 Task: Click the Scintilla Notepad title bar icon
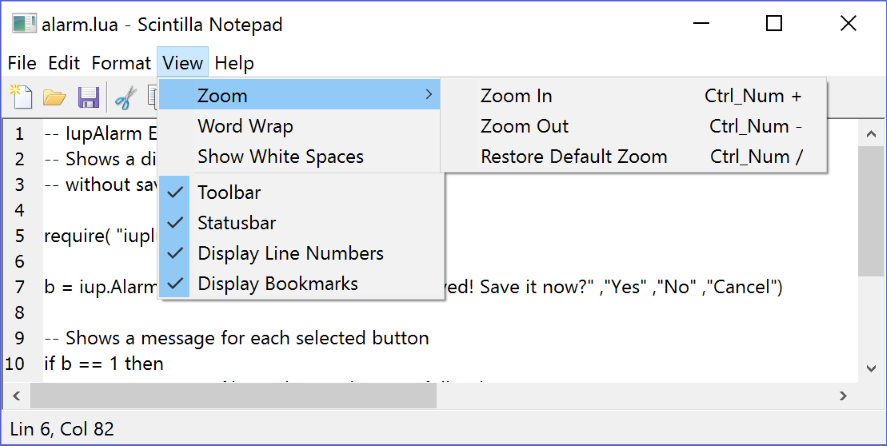click(24, 24)
